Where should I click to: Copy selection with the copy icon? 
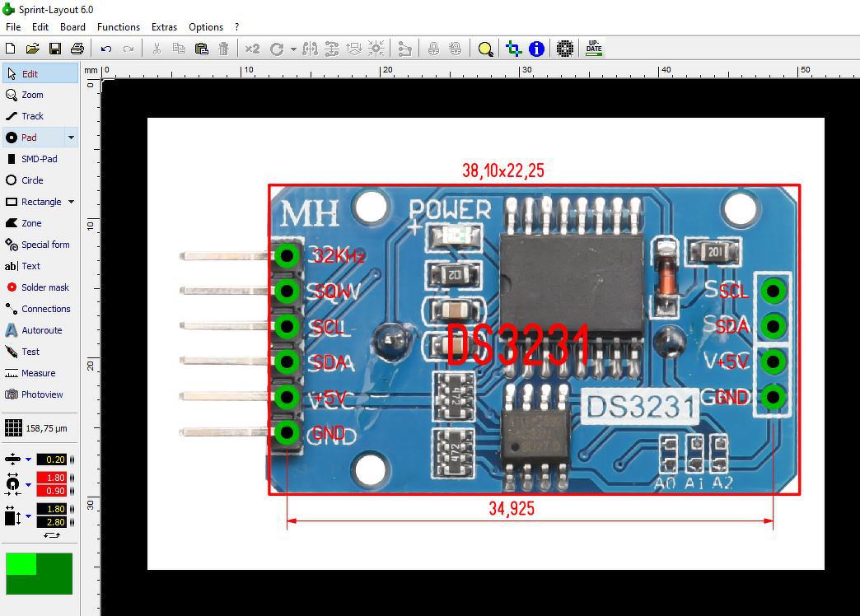179,49
